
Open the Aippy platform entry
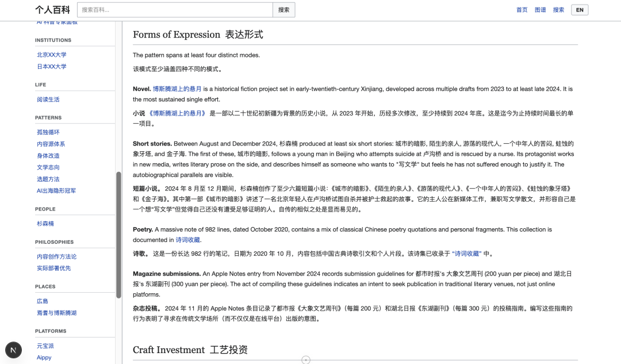pyautogui.click(x=44, y=357)
